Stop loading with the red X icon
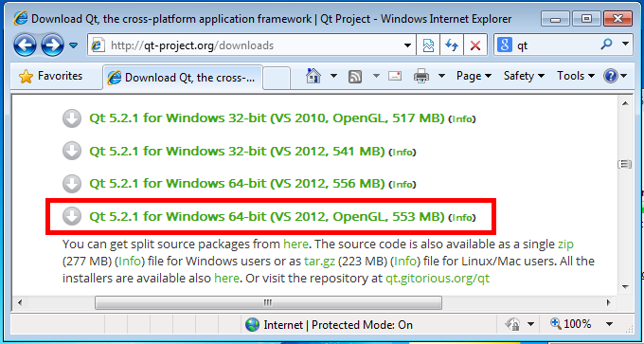Viewport: 644px width, 344px height. [475, 45]
